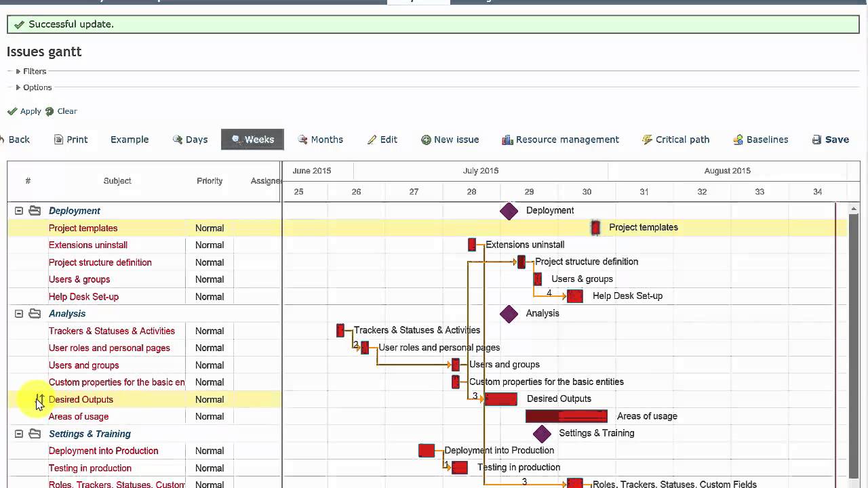Click the Deployment milestone diamond
This screenshot has height=488, width=868.
509,211
